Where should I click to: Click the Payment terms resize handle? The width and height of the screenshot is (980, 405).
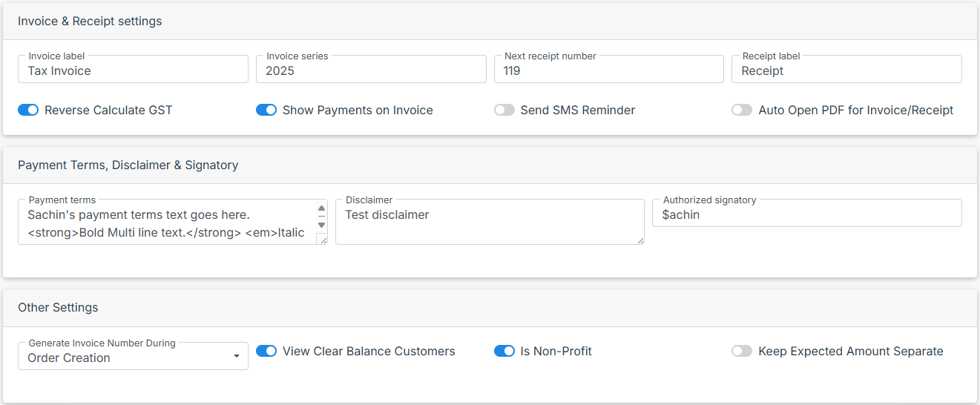coord(322,239)
